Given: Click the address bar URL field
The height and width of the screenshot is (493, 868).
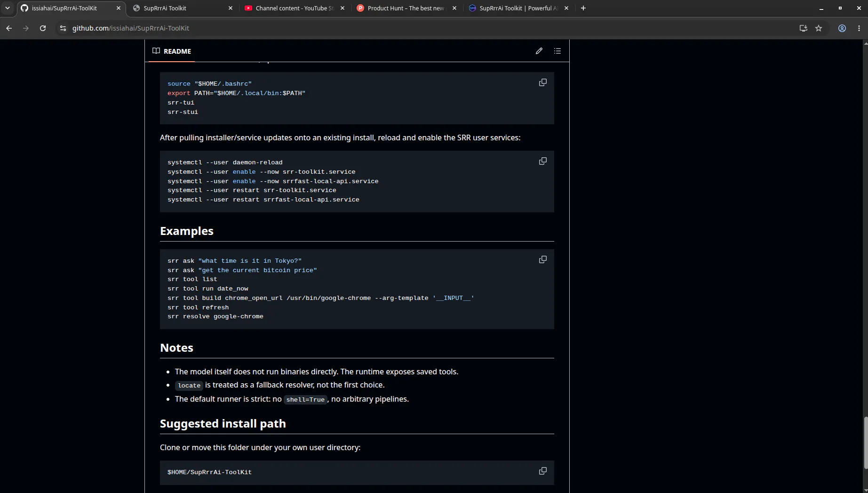Looking at the screenshot, I should 423,28.
